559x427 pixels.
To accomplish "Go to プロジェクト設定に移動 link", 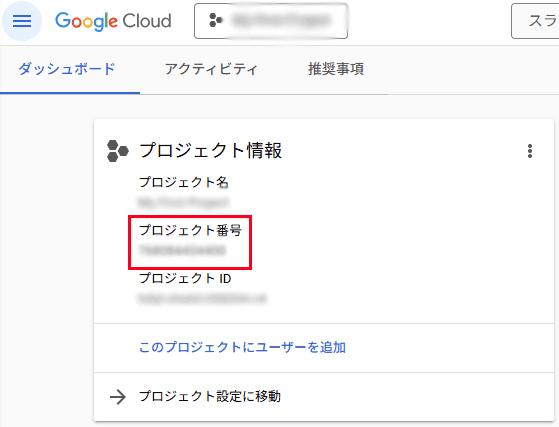I will click(x=210, y=396).
